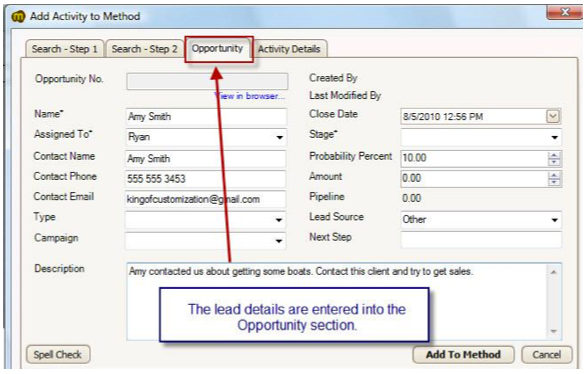Viewport: 587px width, 374px height.
Task: Click the Amount value field
Action: tap(474, 178)
